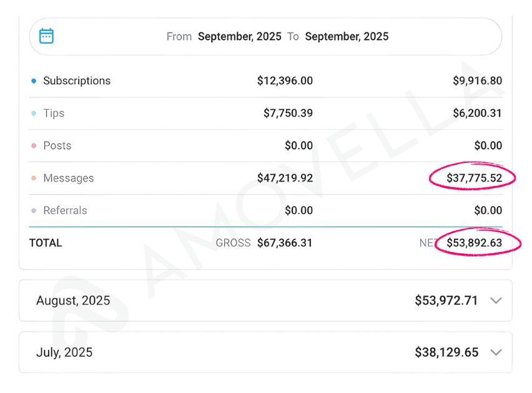Click the gray Referrals bullet icon
The height and width of the screenshot is (393, 532).
point(34,210)
